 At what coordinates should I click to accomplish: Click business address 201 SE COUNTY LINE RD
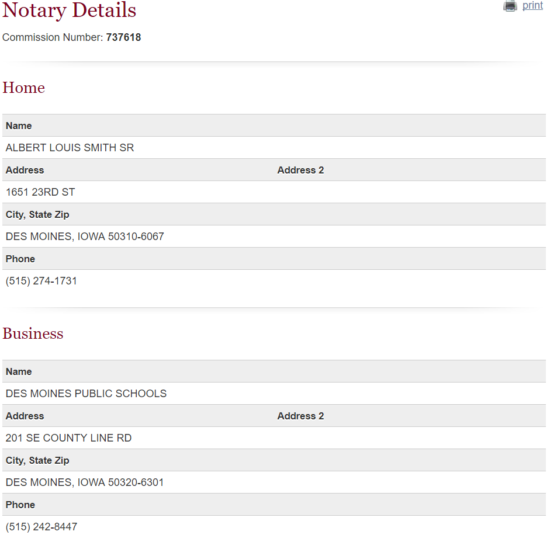point(68,438)
